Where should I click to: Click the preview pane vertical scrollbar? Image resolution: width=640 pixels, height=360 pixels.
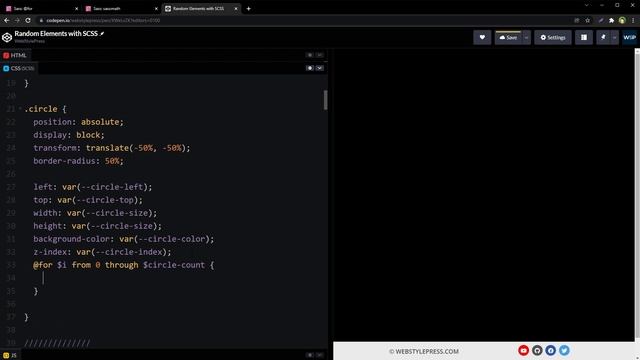point(637,195)
